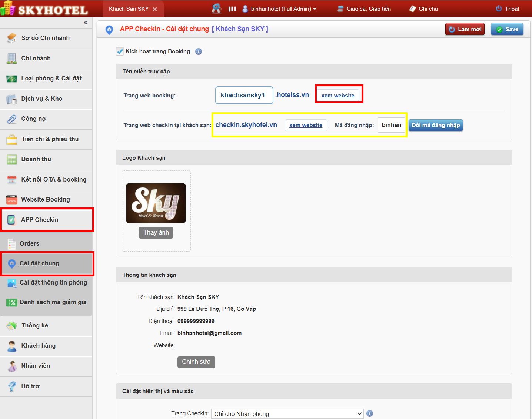Open Ghi chú notes

(x=424, y=9)
